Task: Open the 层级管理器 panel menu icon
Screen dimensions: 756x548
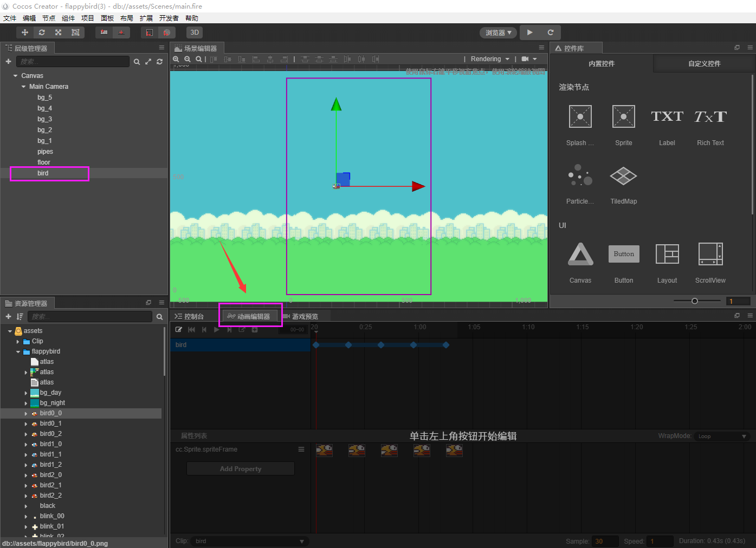Action: (x=161, y=48)
